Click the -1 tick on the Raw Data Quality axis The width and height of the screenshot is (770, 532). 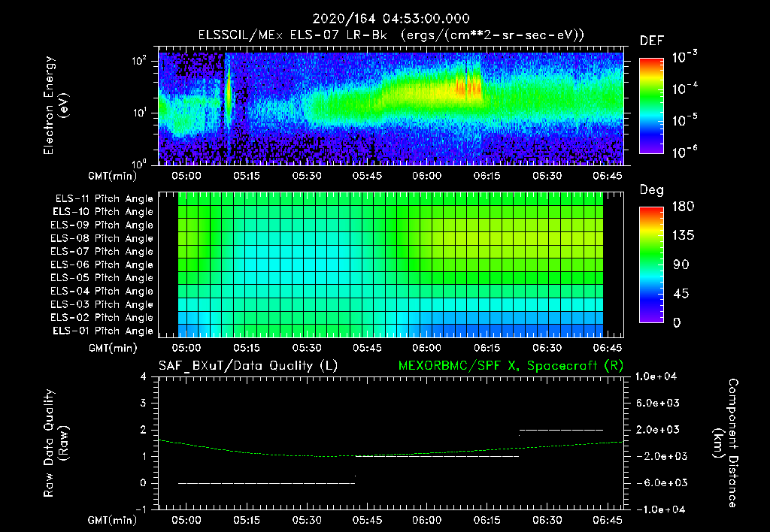pyautogui.click(x=141, y=509)
